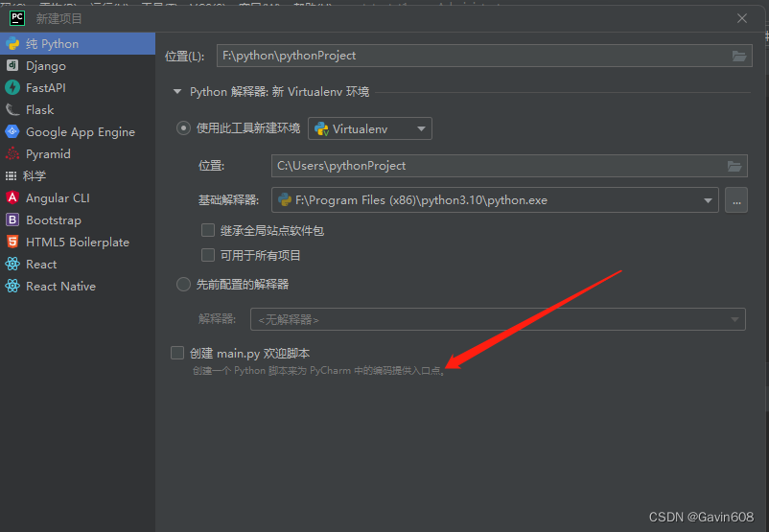Choose the Django project type
Viewport: 769px width, 532px height.
point(78,66)
